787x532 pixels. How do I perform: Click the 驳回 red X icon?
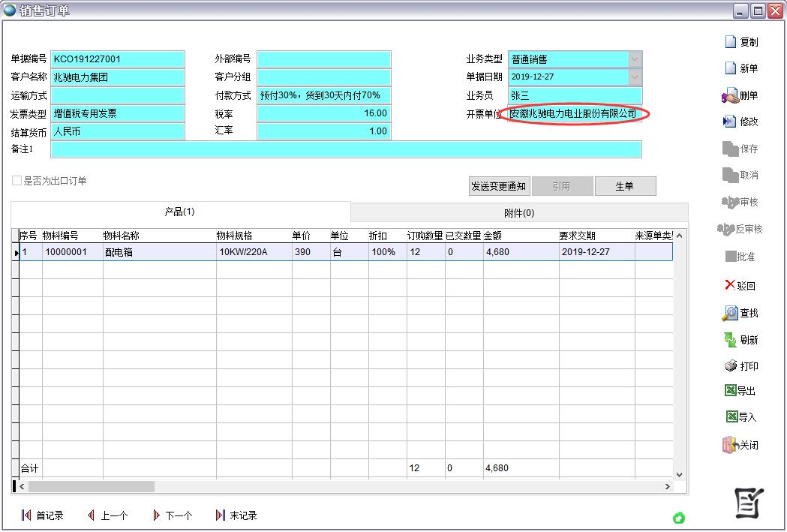pos(730,285)
